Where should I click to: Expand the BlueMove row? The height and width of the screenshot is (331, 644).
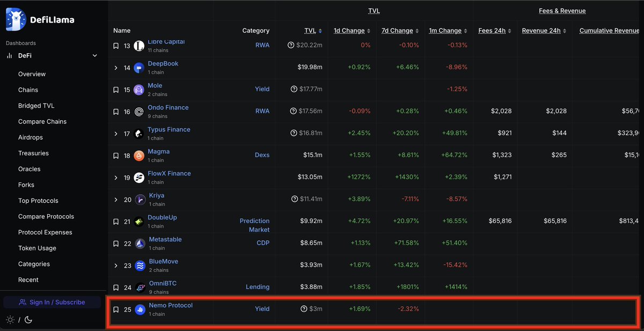tap(116, 266)
